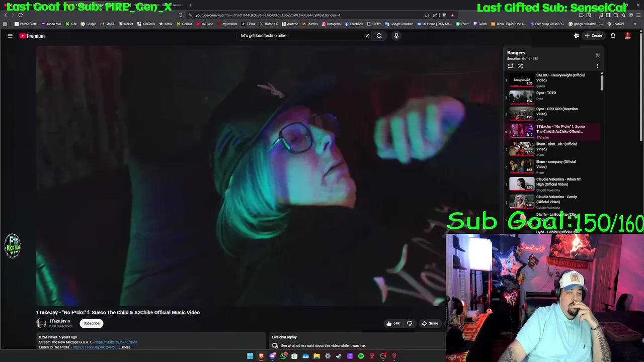The height and width of the screenshot is (362, 644).
Task: Play Dyce - GRR GRR Reaction Video
Action: click(552, 114)
